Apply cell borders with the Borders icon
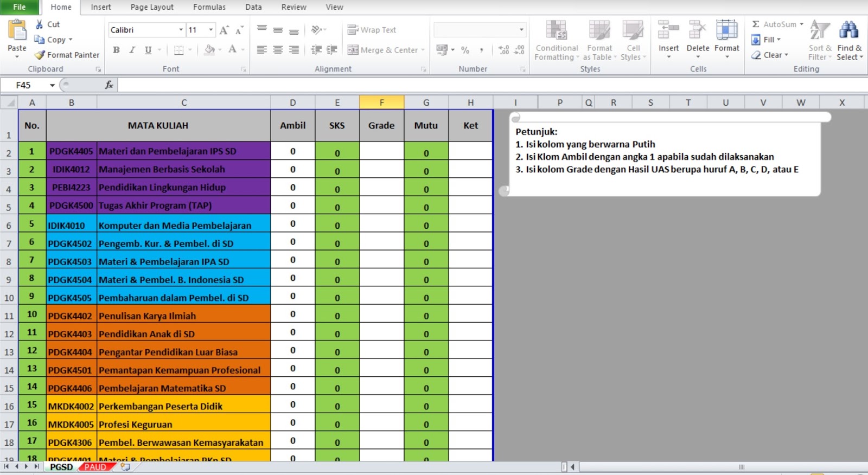868x475 pixels. (178, 50)
